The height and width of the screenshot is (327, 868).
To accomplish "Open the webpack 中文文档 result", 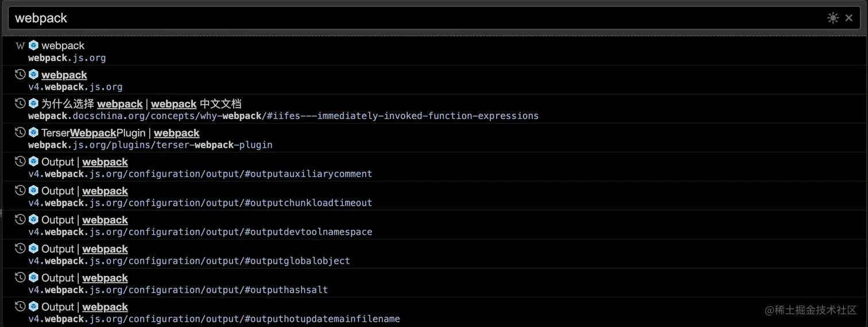I will point(434,109).
